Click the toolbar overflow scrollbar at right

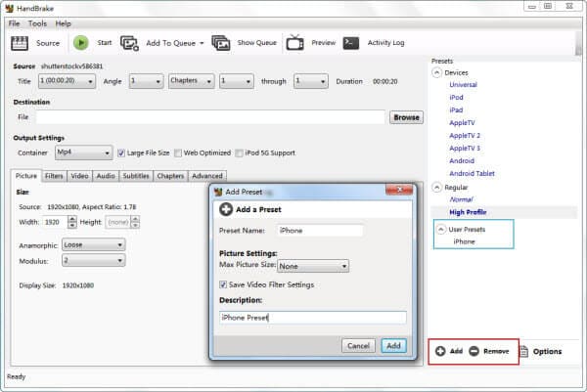[578, 44]
